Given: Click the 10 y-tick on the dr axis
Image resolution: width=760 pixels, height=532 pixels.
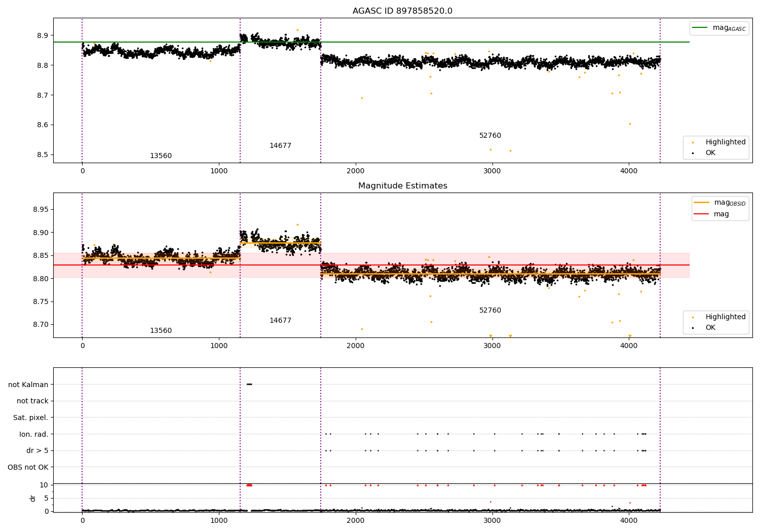Looking at the screenshot, I should 44,485.
